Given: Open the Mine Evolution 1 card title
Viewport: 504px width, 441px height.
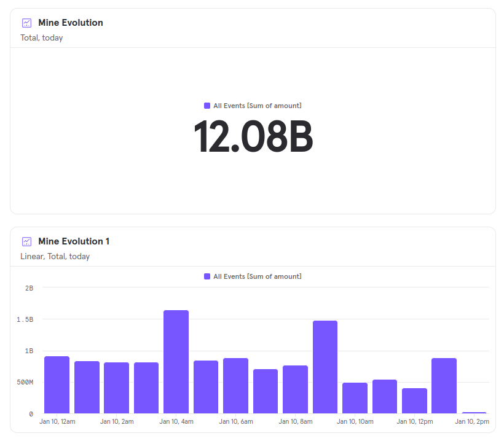Looking at the screenshot, I should tap(74, 241).
